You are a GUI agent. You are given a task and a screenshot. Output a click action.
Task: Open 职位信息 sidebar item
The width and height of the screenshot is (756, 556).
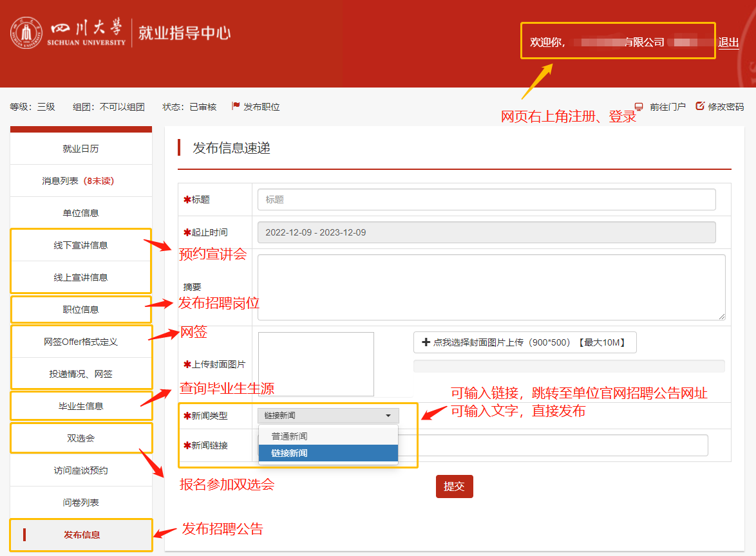coord(80,310)
